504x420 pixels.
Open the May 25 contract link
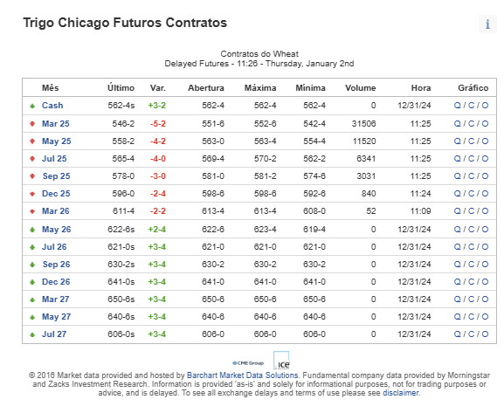pos(57,141)
